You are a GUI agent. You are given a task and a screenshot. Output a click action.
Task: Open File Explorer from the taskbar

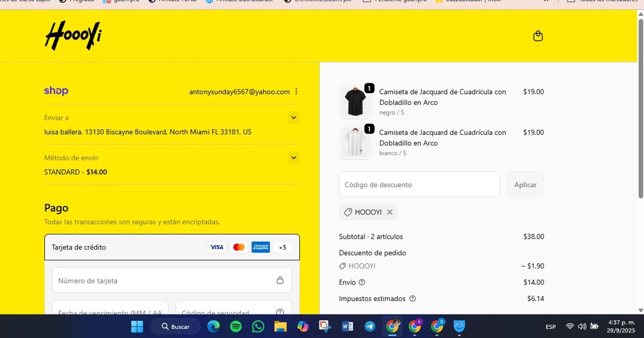pos(280,327)
